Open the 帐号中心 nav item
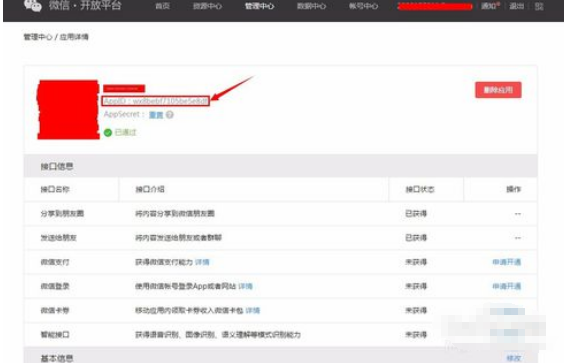Screen dimensions: 564x363 363,6
